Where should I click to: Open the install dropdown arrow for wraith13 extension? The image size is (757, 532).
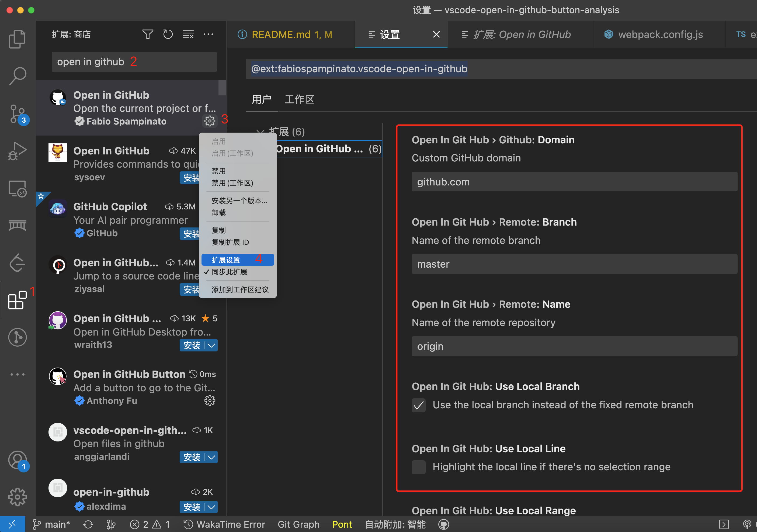[x=211, y=345]
